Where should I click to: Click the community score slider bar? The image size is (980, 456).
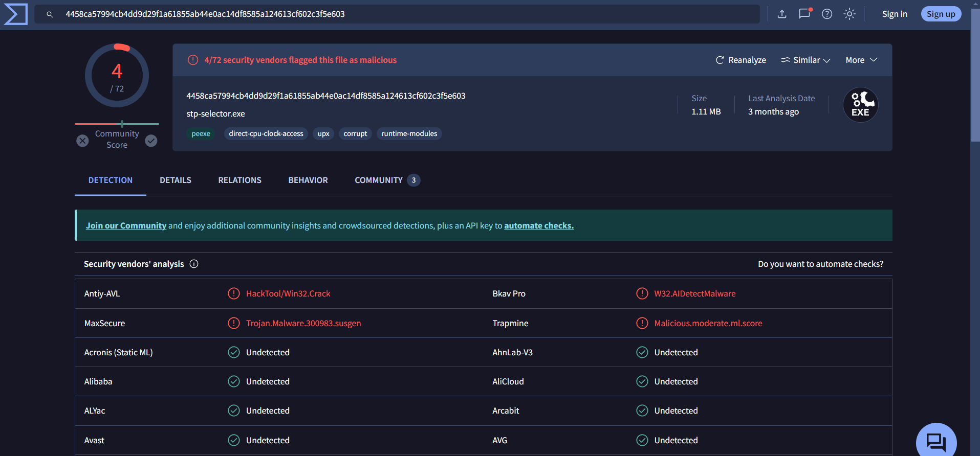pyautogui.click(x=117, y=124)
